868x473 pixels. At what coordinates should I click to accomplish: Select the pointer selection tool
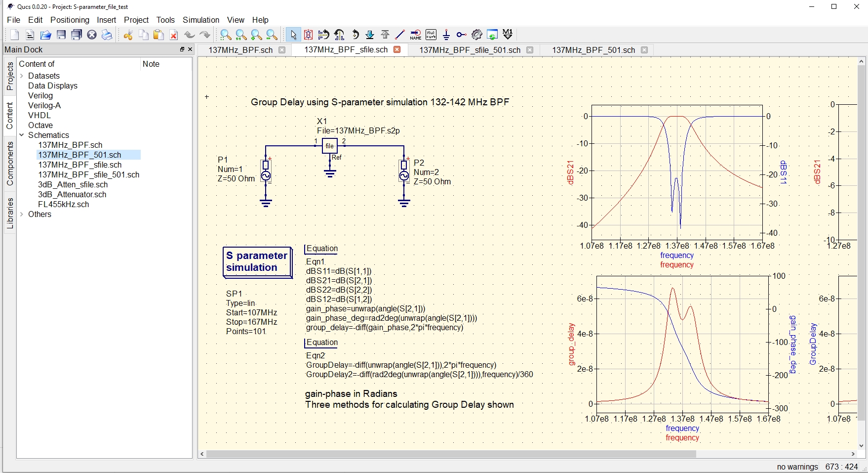click(293, 35)
